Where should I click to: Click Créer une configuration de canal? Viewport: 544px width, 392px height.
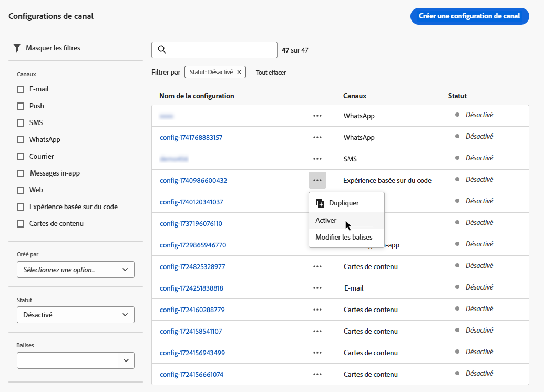(x=469, y=16)
